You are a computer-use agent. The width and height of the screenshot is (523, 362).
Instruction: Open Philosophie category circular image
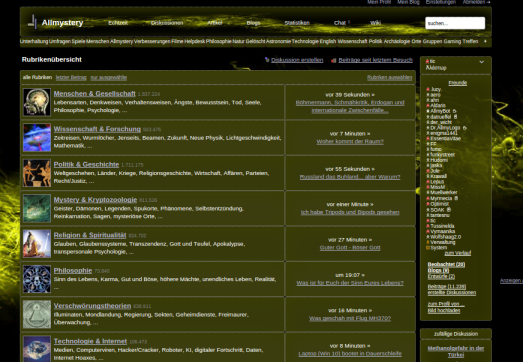(37, 279)
